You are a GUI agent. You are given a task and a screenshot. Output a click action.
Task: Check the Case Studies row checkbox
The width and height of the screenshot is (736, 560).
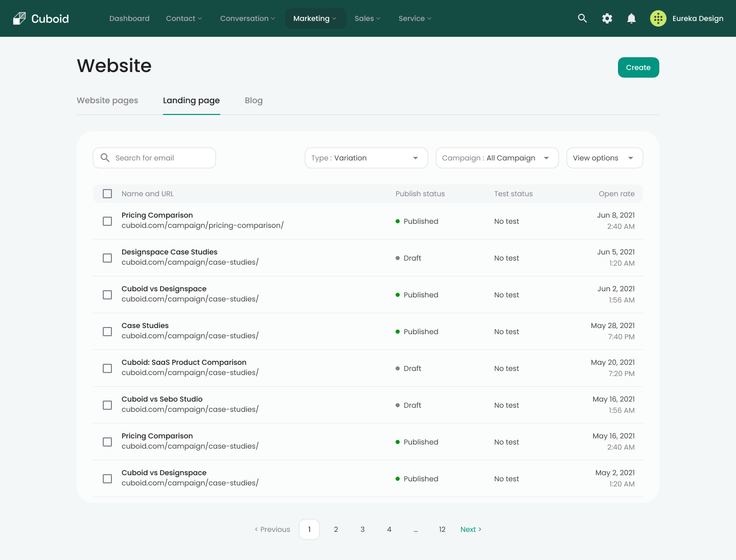click(x=107, y=332)
